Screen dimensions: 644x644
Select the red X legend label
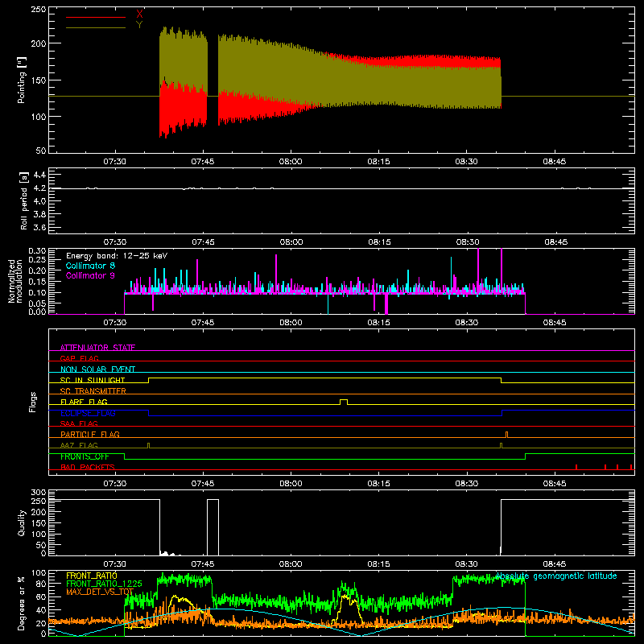point(139,14)
